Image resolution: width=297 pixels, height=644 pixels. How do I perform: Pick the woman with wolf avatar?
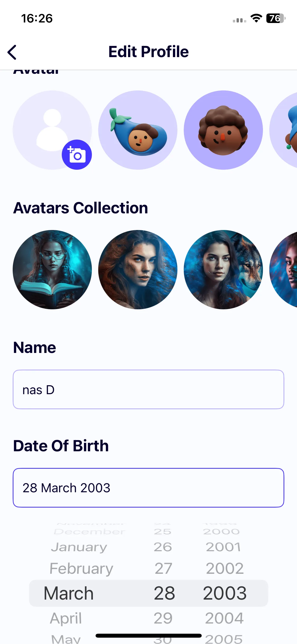223,270
